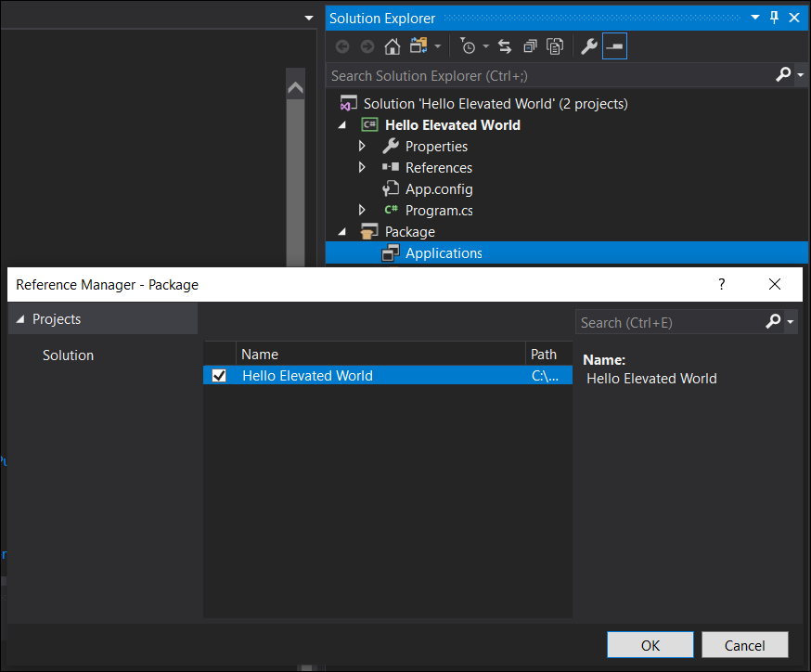The image size is (811, 672).
Task: Click the Reference Manager search box
Action: [670, 323]
